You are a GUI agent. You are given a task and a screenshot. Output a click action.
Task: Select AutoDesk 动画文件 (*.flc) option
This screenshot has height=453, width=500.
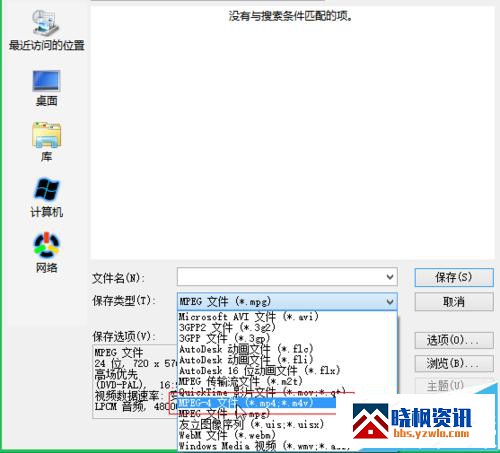[x=246, y=349]
